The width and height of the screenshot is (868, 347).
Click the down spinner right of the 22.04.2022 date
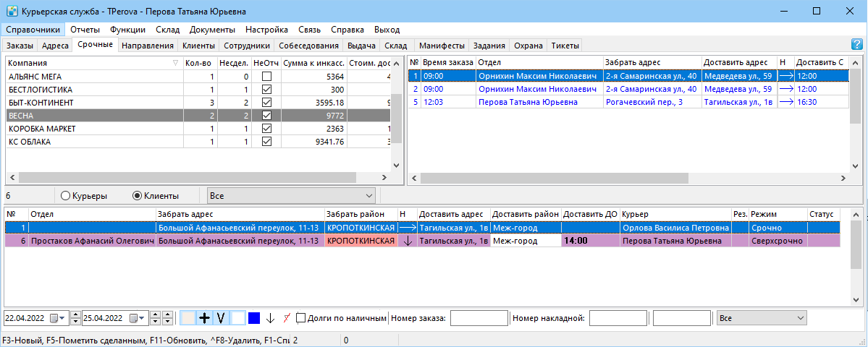76,322
